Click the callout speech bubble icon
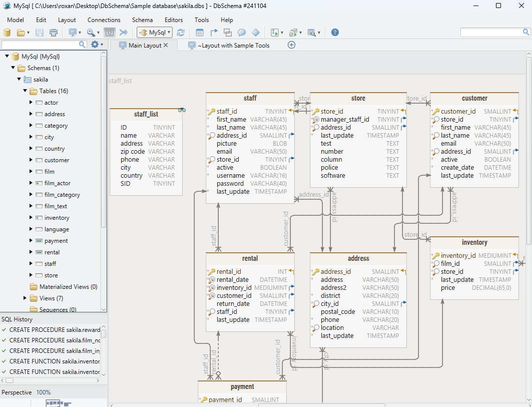The height and width of the screenshot is (407, 532). [x=242, y=33]
